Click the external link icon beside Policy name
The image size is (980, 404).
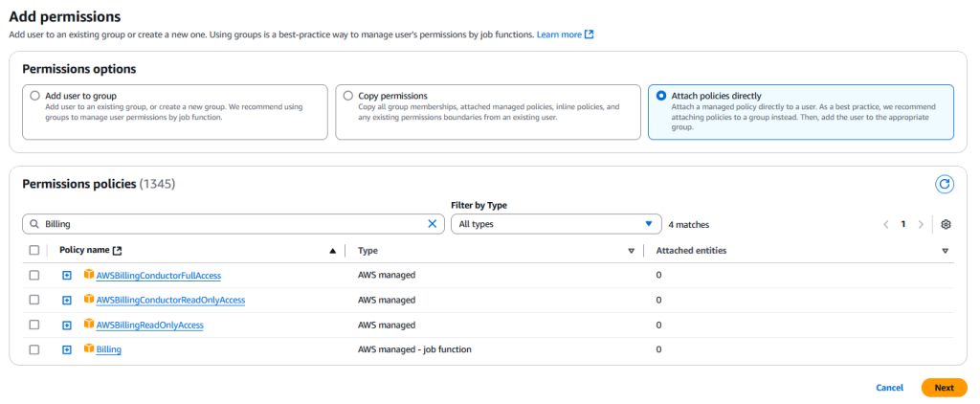[x=117, y=251]
